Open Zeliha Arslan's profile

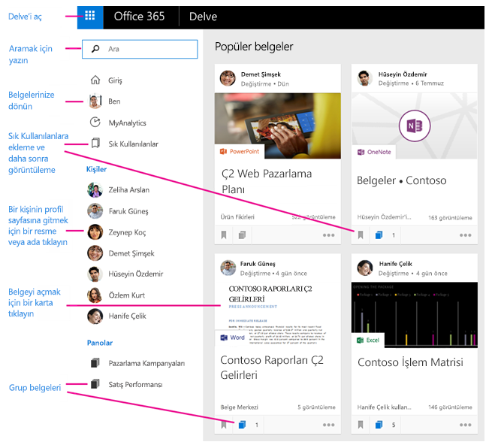click(128, 190)
